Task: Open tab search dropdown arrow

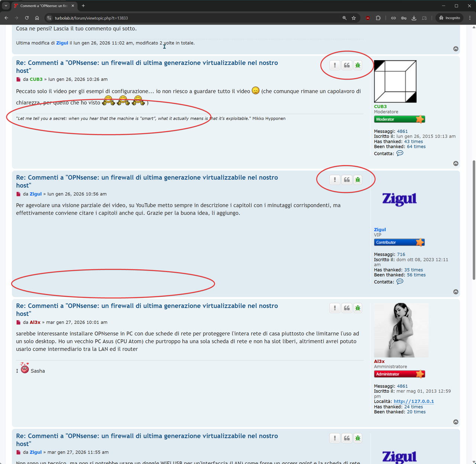Action: [6, 6]
